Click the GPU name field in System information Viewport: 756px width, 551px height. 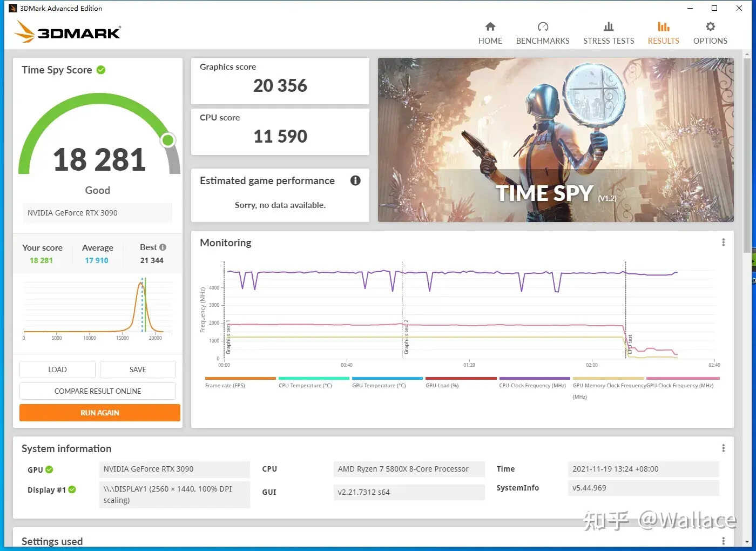(174, 469)
